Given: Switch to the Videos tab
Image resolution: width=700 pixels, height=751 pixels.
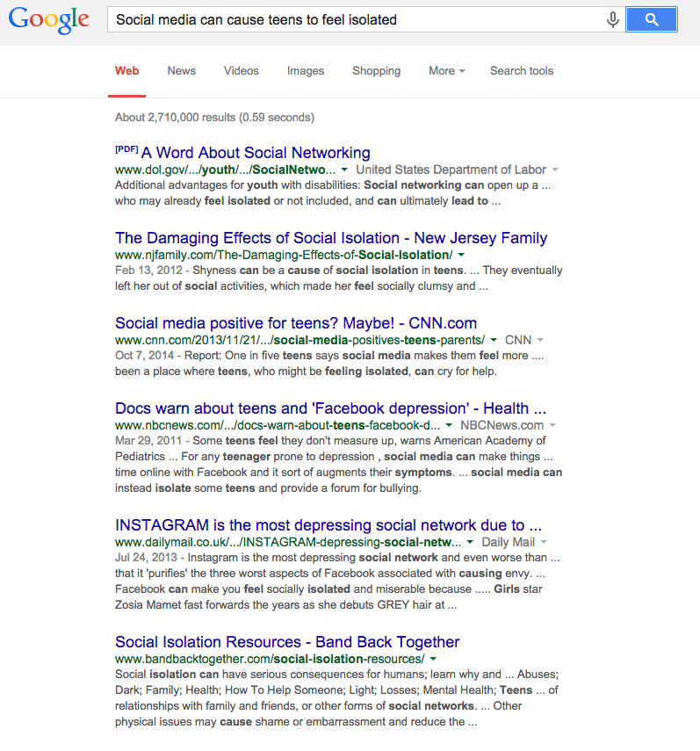Looking at the screenshot, I should pos(241,71).
